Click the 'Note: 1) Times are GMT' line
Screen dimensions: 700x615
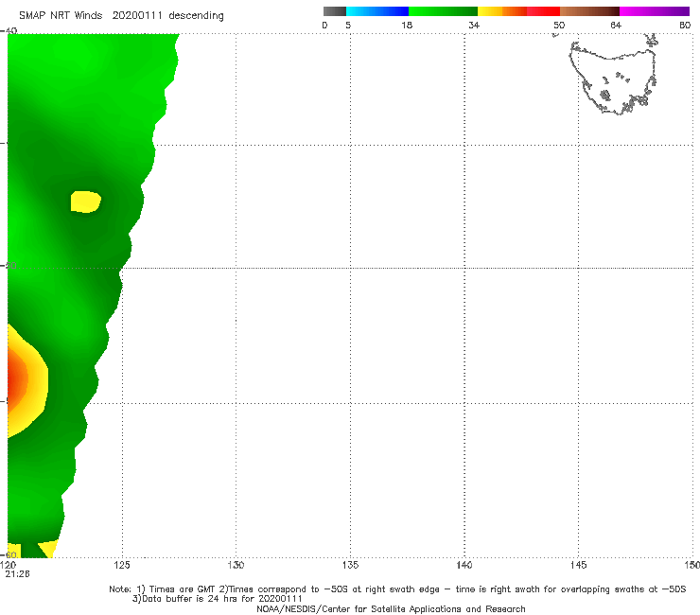click(397, 589)
